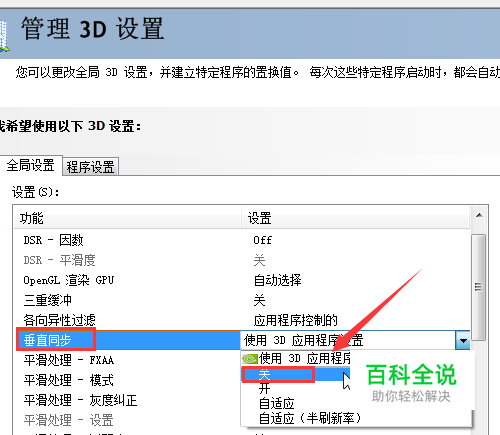The image size is (500, 435).
Task: Click the 应用程序控制的 value
Action: 295,320
